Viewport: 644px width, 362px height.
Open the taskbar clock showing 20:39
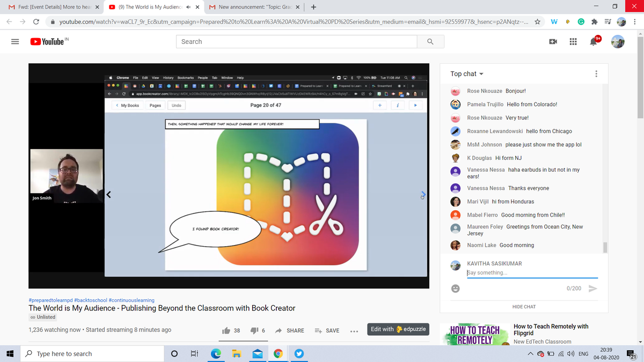click(x=606, y=353)
